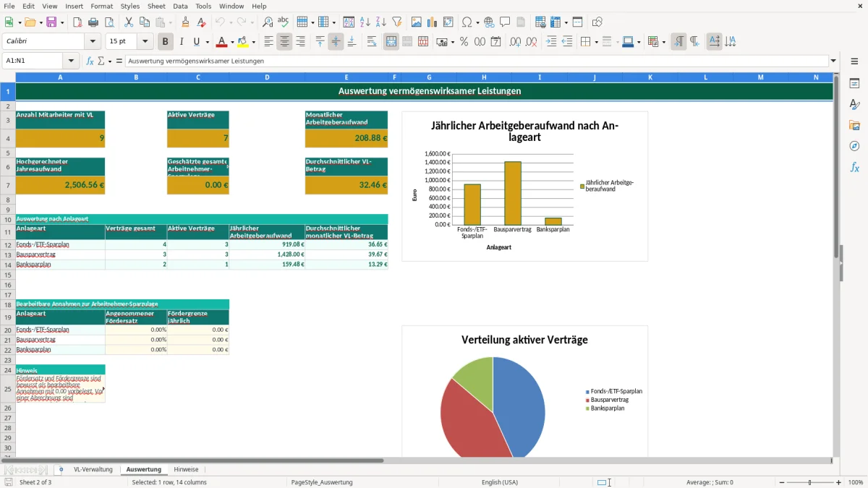Align the cell text left

point(268,42)
